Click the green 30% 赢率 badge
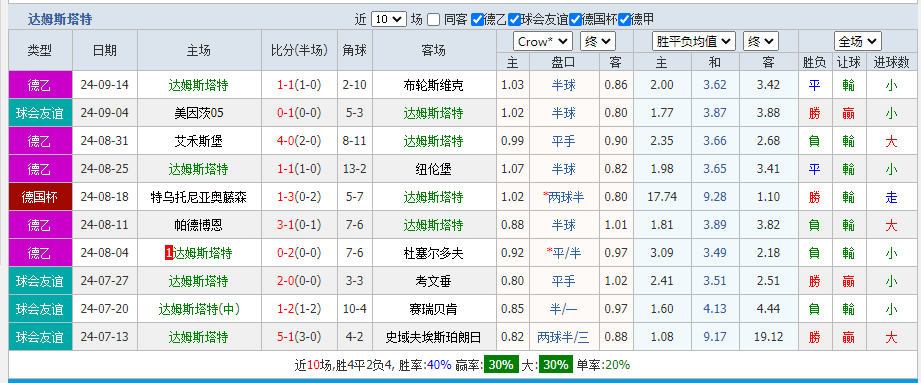The height and width of the screenshot is (383, 921). pos(501,365)
